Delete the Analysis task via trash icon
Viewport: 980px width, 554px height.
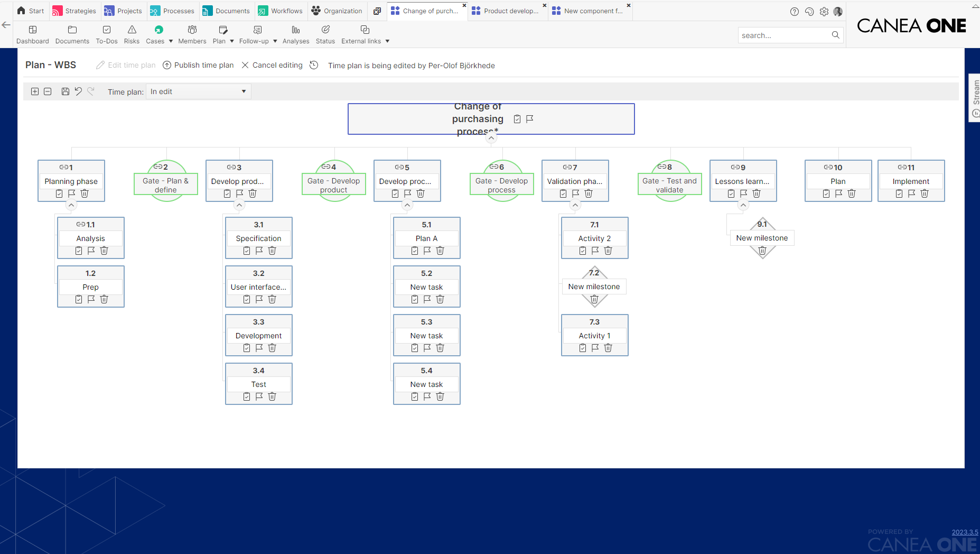[x=104, y=251]
